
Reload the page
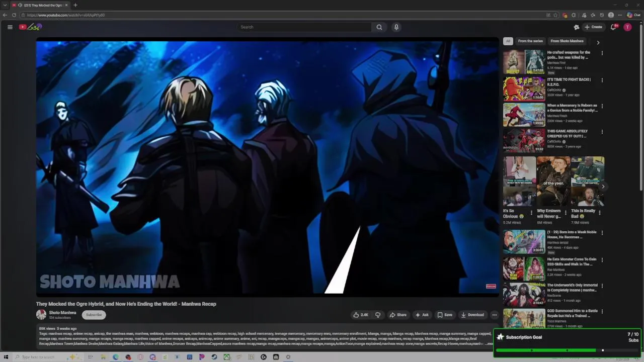[x=14, y=15]
